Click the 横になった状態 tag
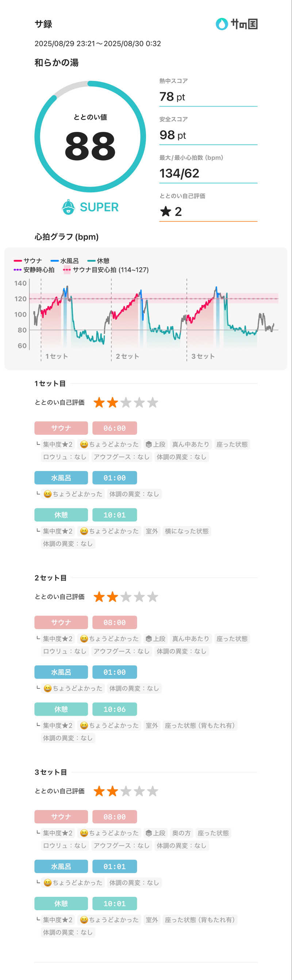This screenshot has width=292, height=980. click(187, 531)
